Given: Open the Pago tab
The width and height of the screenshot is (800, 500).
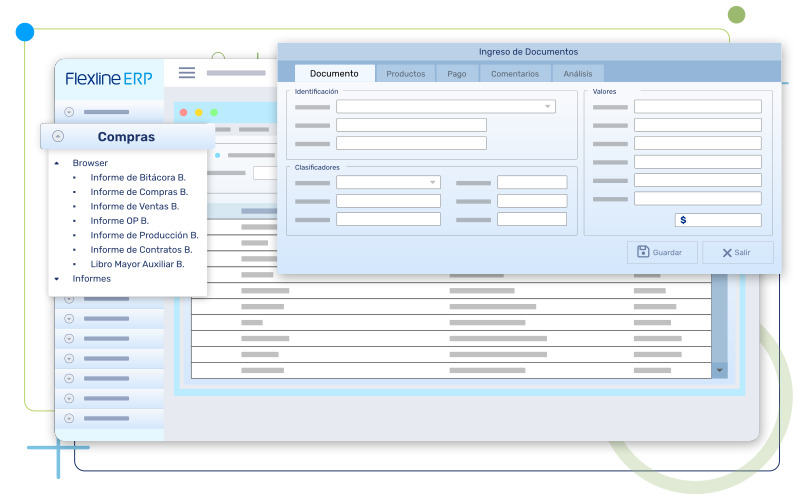Looking at the screenshot, I should (x=456, y=73).
